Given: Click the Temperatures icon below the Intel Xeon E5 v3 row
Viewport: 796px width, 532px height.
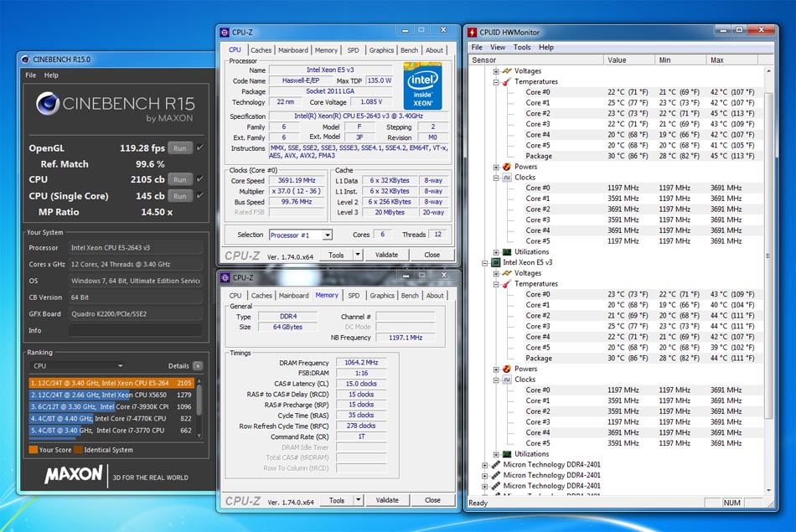Looking at the screenshot, I should click(x=507, y=284).
